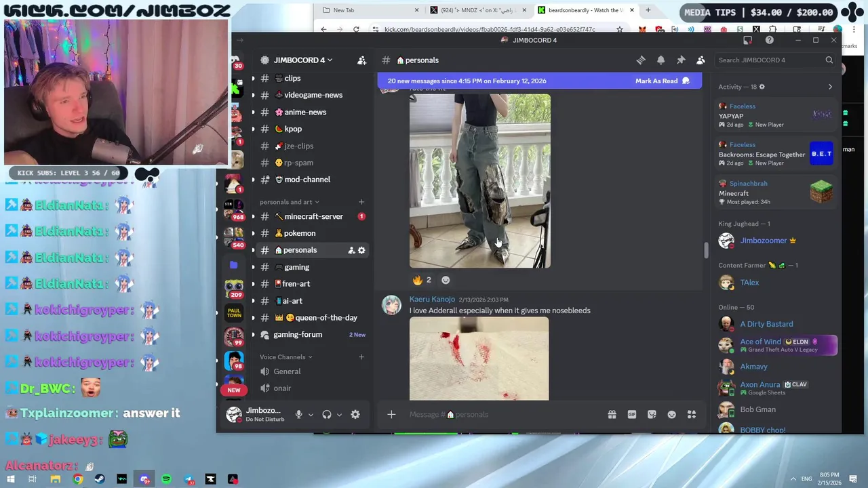Open the nosebleed photo attachment
The height and width of the screenshot is (488, 868).
(x=479, y=359)
